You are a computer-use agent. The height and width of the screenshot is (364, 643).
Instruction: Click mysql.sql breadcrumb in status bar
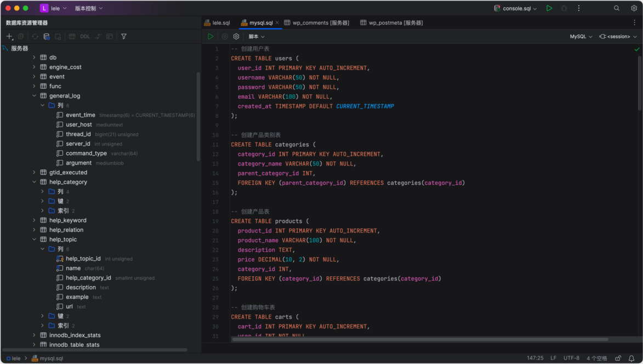click(48, 359)
